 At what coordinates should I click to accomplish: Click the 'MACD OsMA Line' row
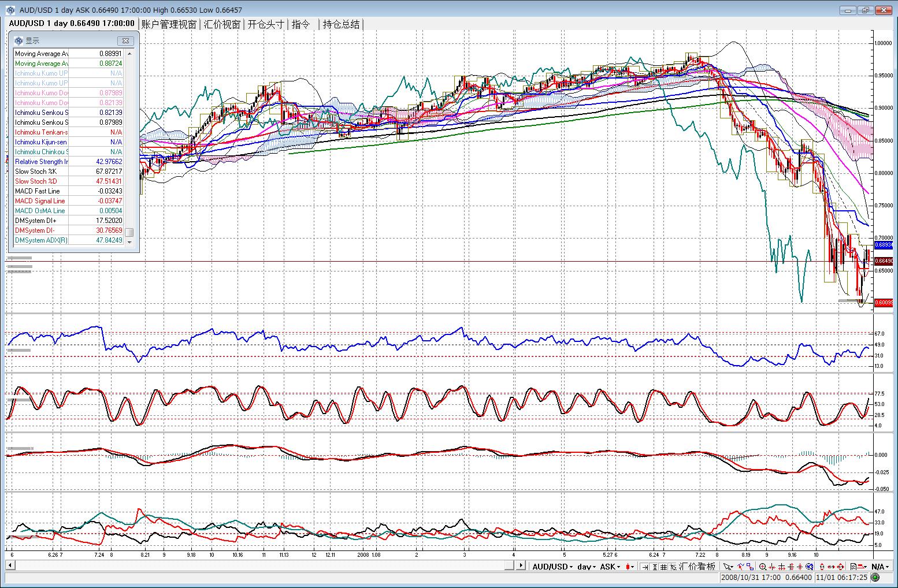[69, 211]
